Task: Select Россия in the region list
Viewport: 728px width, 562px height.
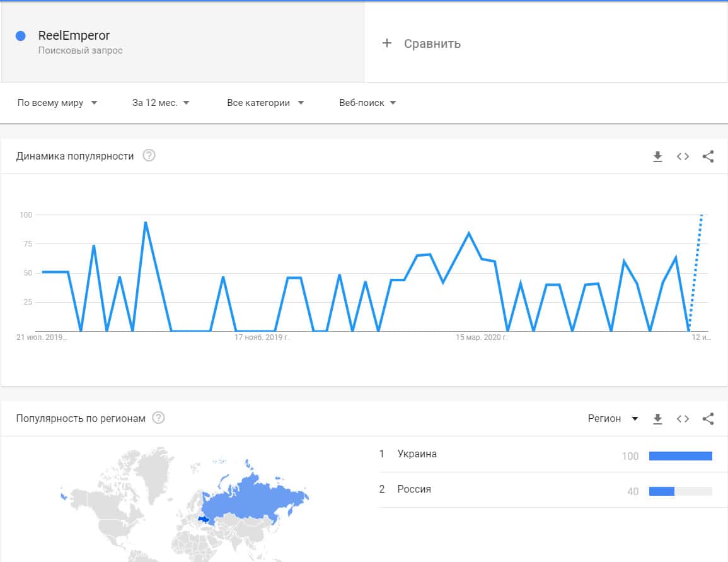Action: click(x=414, y=489)
